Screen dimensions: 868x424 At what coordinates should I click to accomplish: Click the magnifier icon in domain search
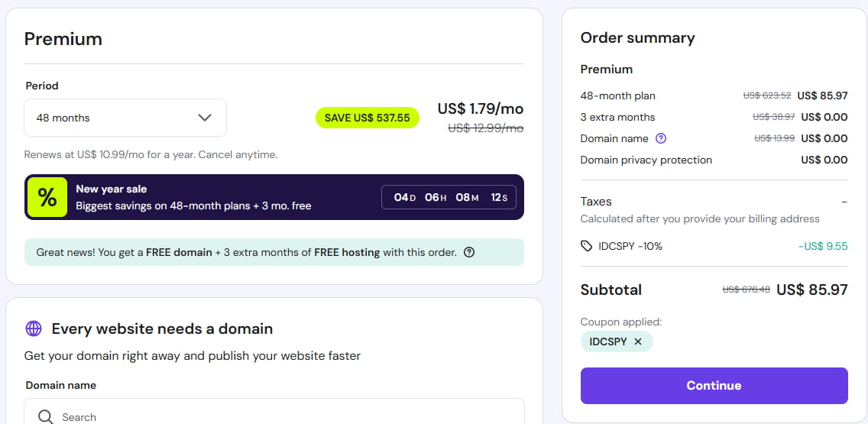[x=46, y=416]
